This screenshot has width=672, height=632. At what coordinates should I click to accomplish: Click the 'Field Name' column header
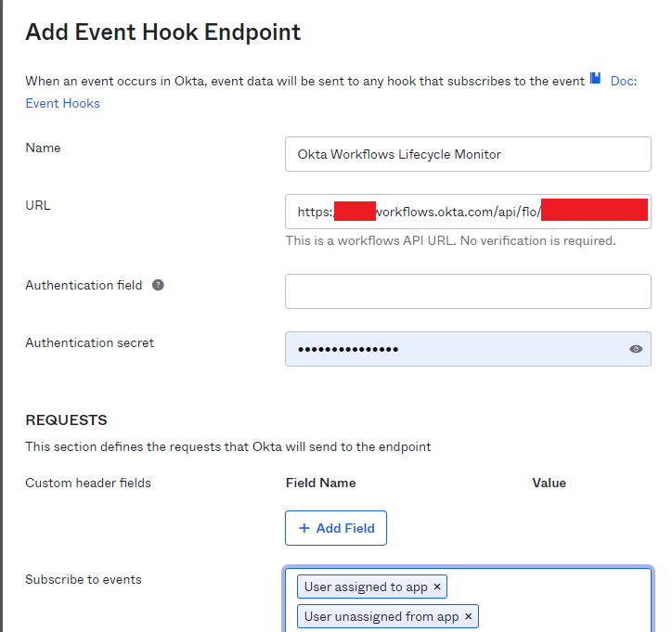pos(320,483)
